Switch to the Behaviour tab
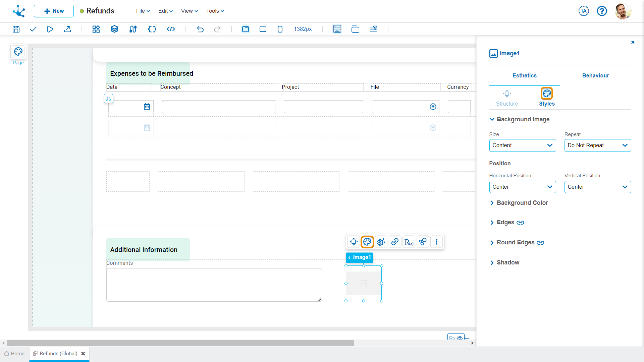This screenshot has height=362, width=644. click(595, 75)
